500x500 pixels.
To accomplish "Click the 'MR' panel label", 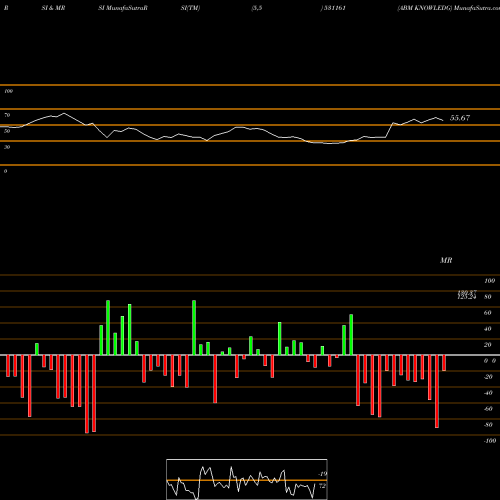I will click(x=446, y=260).
